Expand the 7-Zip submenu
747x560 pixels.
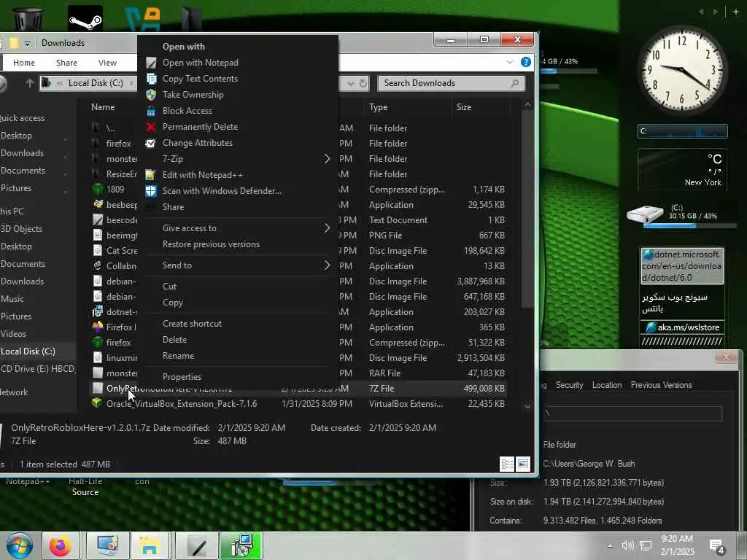pyautogui.click(x=239, y=158)
